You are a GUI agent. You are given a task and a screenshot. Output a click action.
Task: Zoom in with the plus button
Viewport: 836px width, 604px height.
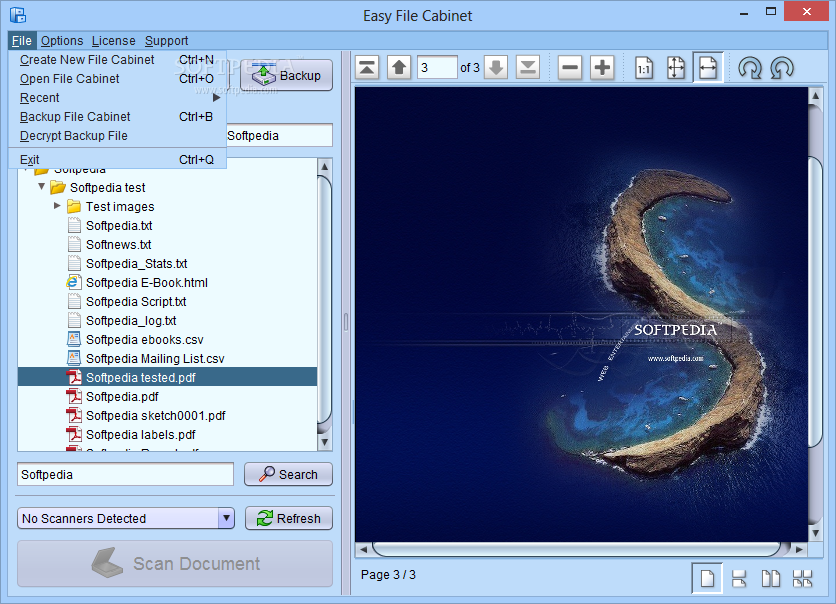point(602,68)
